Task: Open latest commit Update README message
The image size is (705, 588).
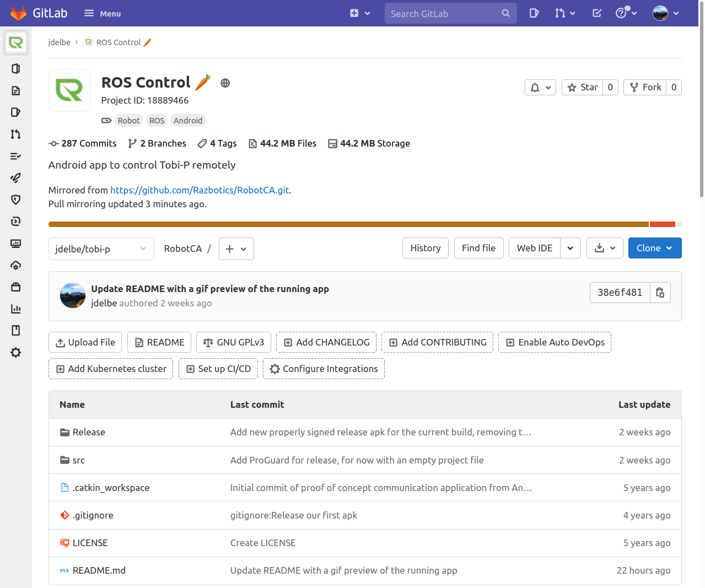Action: (210, 289)
